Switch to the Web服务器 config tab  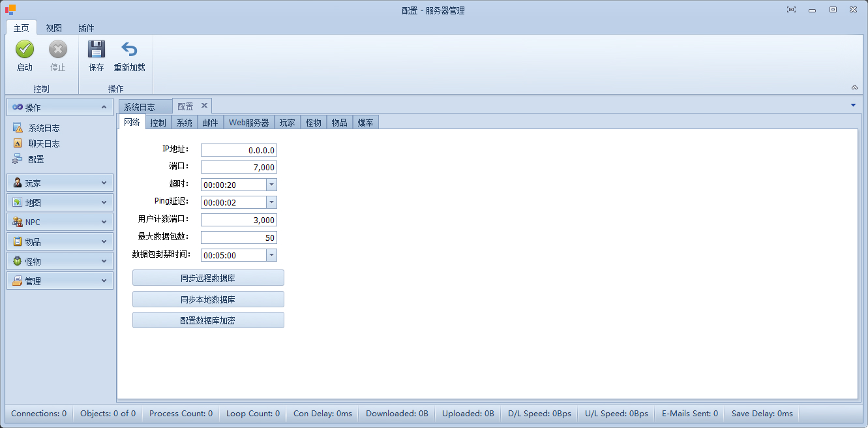[248, 123]
